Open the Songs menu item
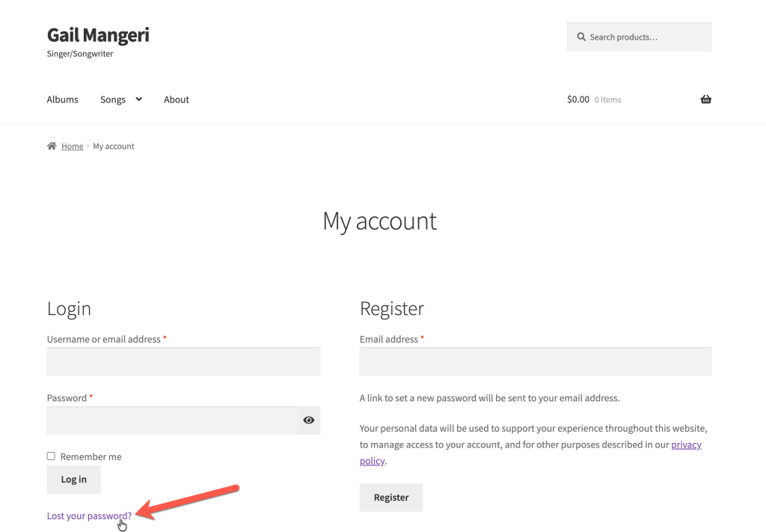Image resolution: width=766 pixels, height=532 pixels. [113, 100]
